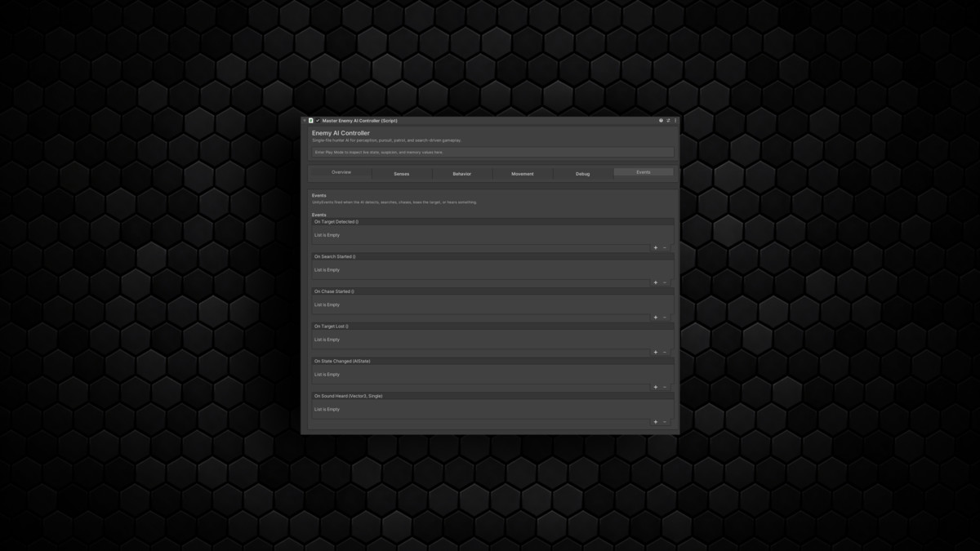Remove listener from On Target Detected event

click(x=665, y=248)
